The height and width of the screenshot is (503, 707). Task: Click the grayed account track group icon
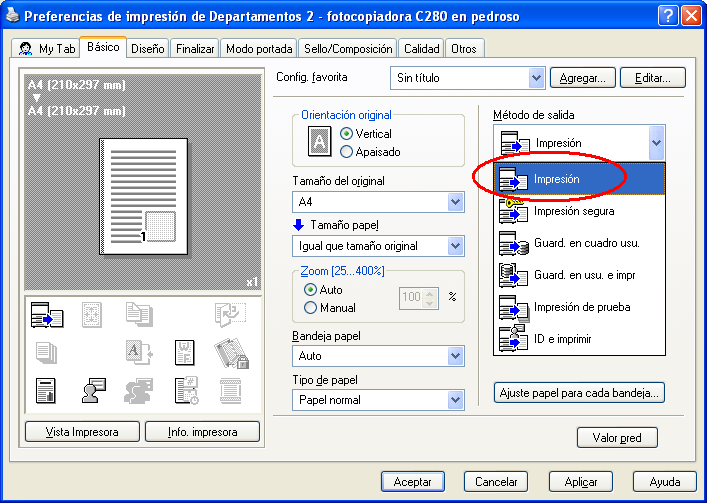(x=138, y=390)
